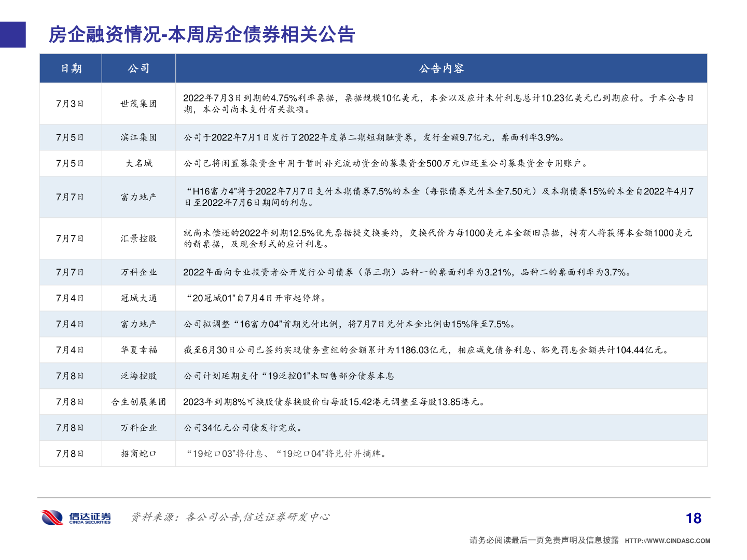The width and height of the screenshot is (747, 560).
Task: Select the 冠城大通 company cell
Action: (x=139, y=298)
